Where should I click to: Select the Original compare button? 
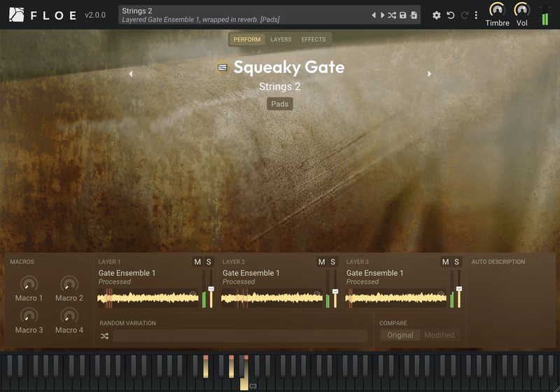(x=400, y=335)
